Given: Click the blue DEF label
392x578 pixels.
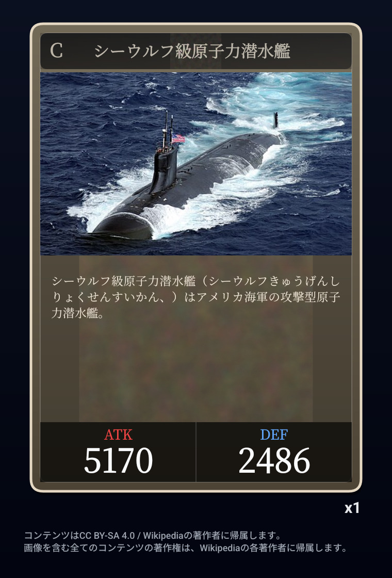Looking at the screenshot, I should tap(274, 435).
